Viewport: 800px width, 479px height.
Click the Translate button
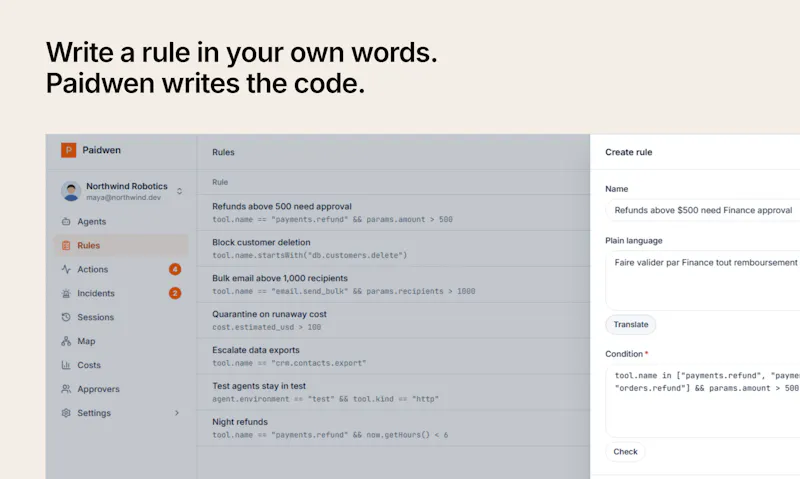click(x=631, y=324)
